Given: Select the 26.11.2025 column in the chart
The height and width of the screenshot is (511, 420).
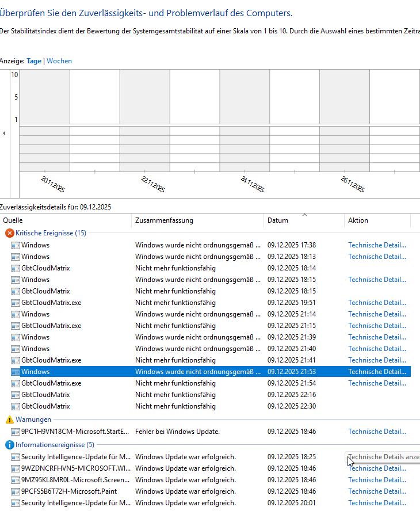Looking at the screenshot, I should [345, 121].
